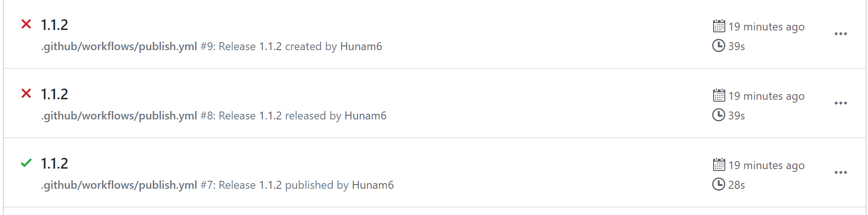Screen dimensions: 868x215
Task: Click the clock icon beside the 28s duration
Action: click(x=718, y=184)
